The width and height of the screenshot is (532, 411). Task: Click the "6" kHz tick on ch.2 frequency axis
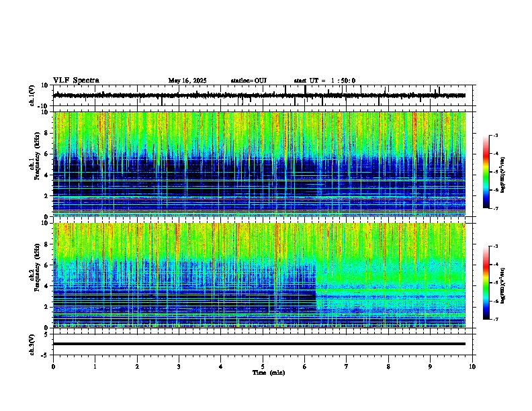click(46, 265)
